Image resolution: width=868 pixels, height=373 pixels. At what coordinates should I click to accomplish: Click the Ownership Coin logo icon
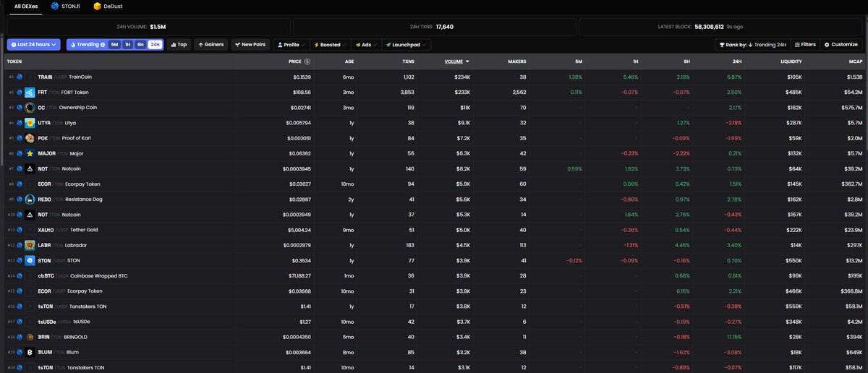tap(30, 107)
